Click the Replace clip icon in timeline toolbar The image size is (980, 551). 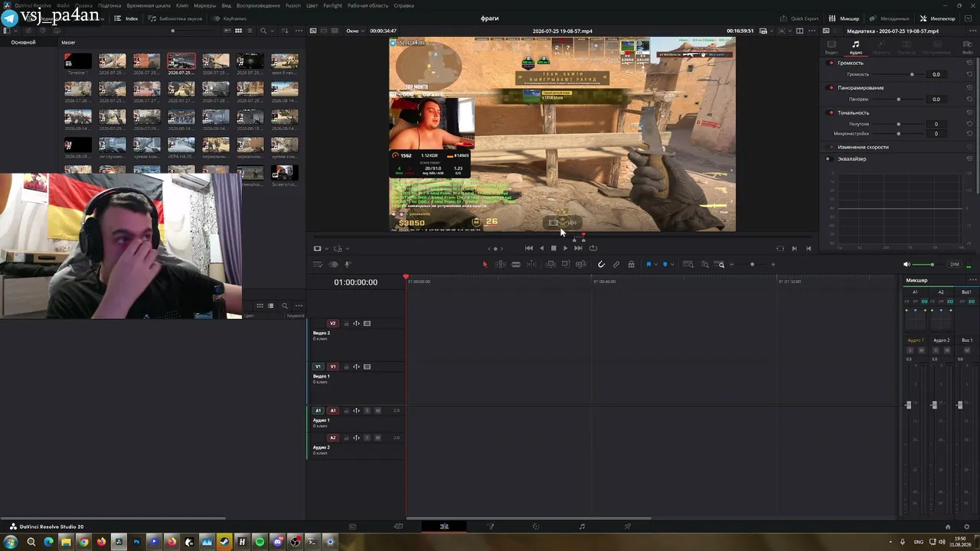tap(581, 265)
